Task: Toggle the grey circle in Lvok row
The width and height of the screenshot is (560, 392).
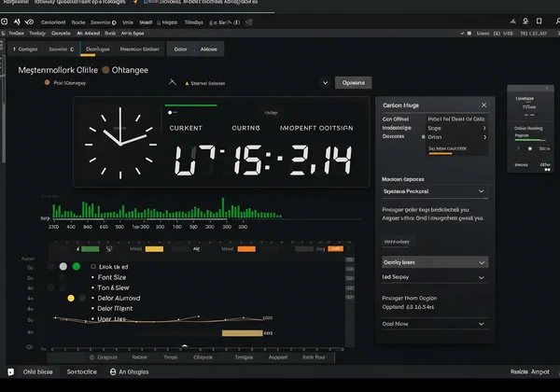Action: (63, 266)
